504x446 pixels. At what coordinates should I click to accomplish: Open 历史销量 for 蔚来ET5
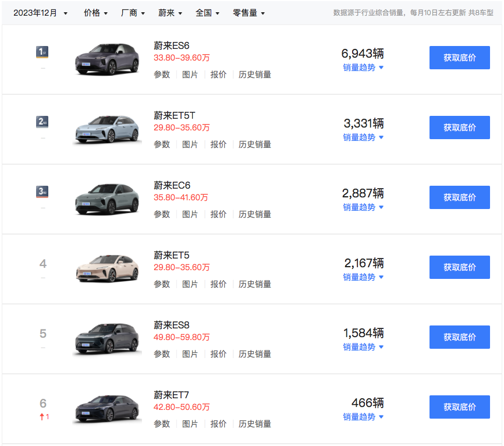(255, 284)
